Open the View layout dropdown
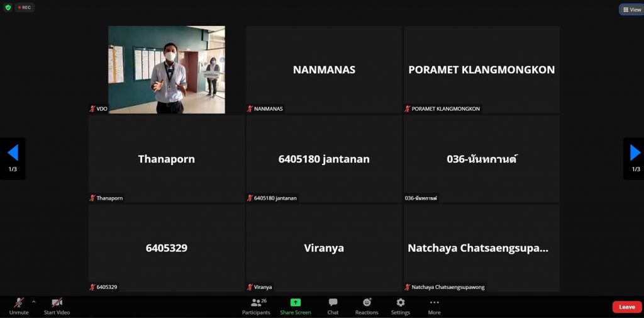644x318 pixels. pyautogui.click(x=631, y=9)
